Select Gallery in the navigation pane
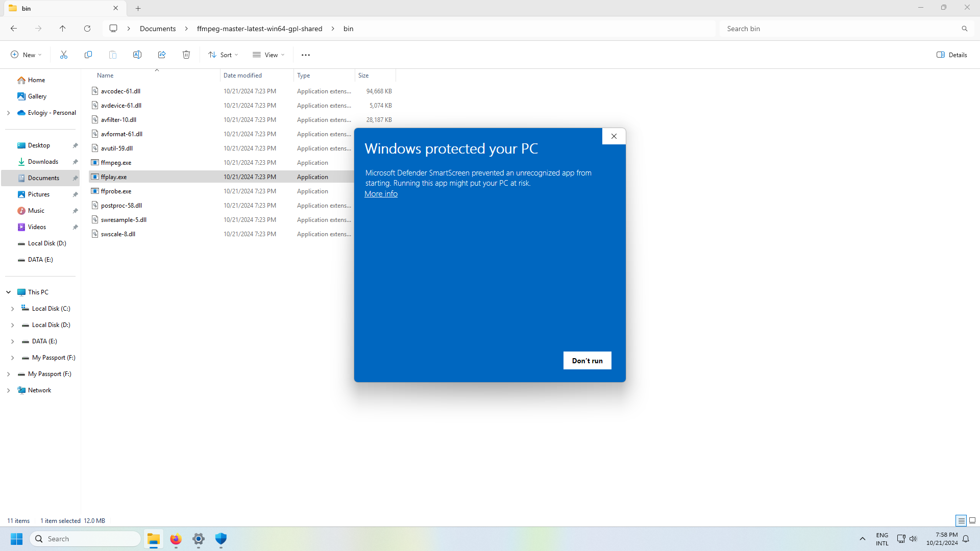This screenshot has height=551, width=980. tap(37, 96)
